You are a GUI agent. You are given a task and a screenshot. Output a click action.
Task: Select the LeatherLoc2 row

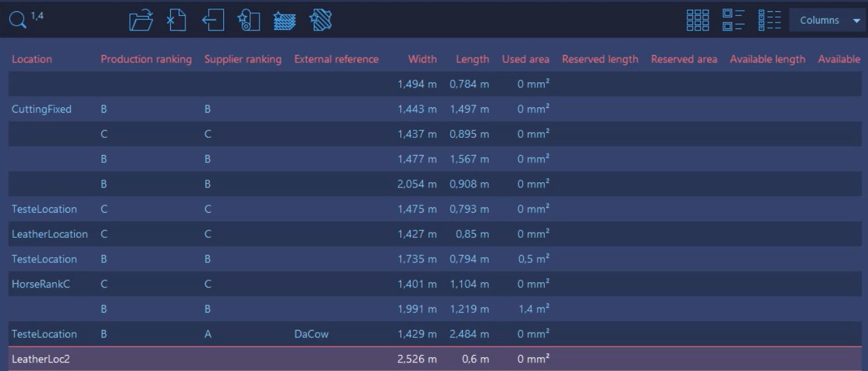click(x=434, y=359)
